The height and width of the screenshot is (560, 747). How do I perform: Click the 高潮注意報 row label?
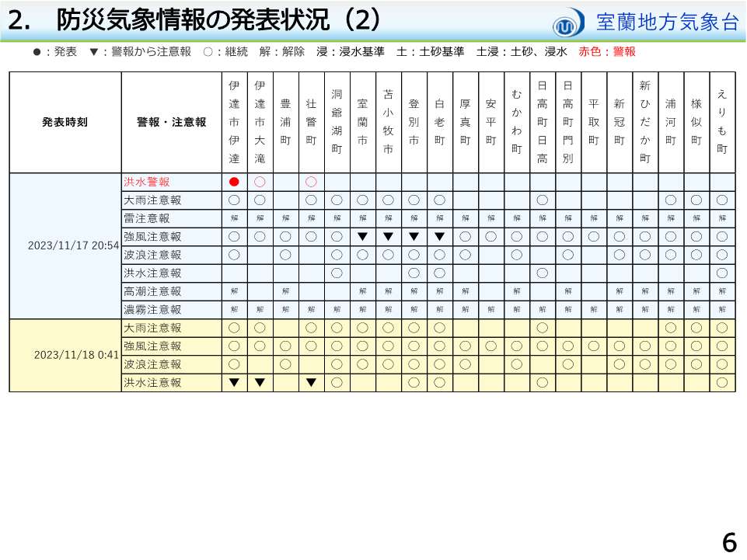coord(152,291)
